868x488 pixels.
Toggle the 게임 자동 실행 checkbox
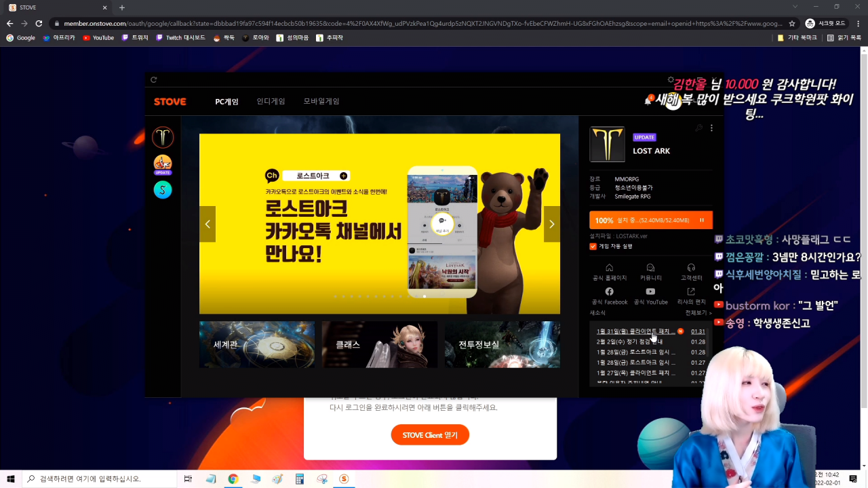coord(593,247)
